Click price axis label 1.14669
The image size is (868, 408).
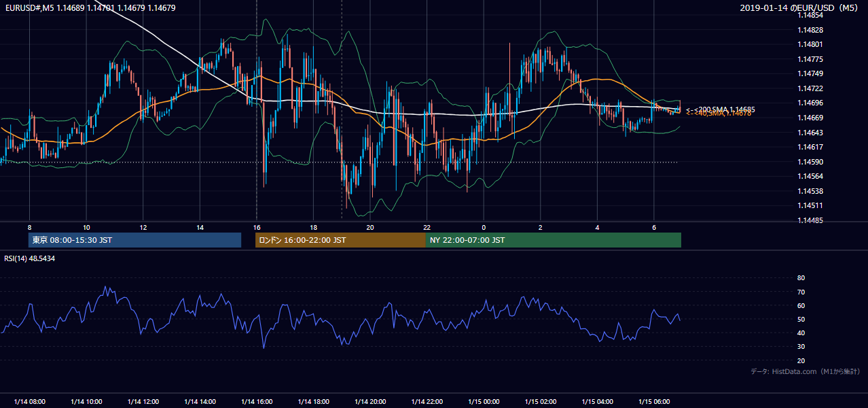[x=811, y=118]
